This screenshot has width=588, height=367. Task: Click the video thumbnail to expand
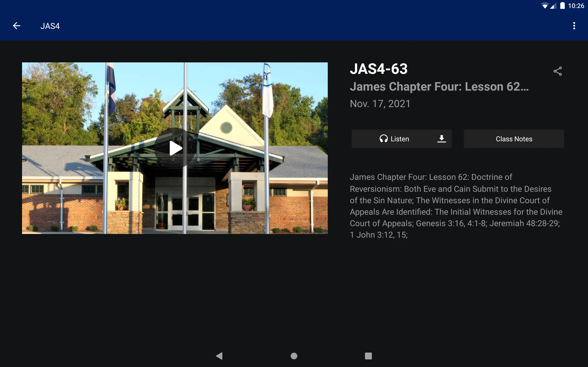coord(175,148)
